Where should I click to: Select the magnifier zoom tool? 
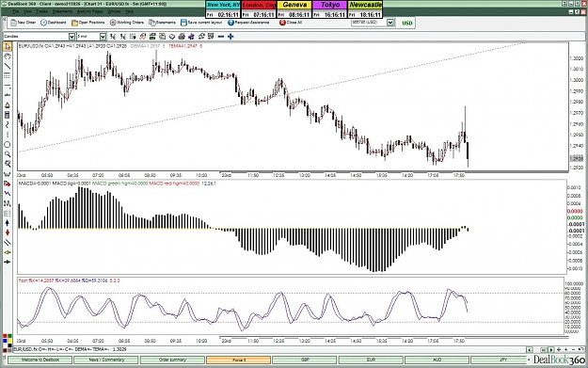pos(8,154)
